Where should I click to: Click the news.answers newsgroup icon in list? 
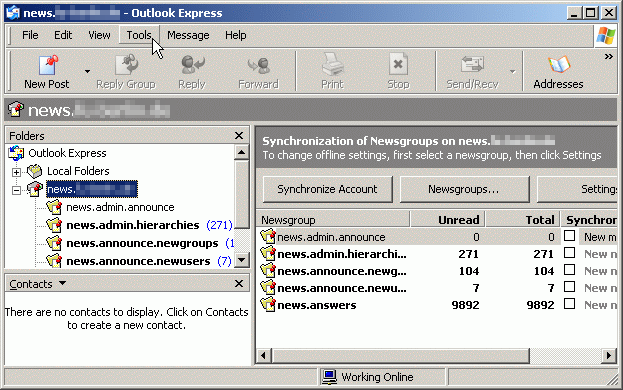click(268, 304)
